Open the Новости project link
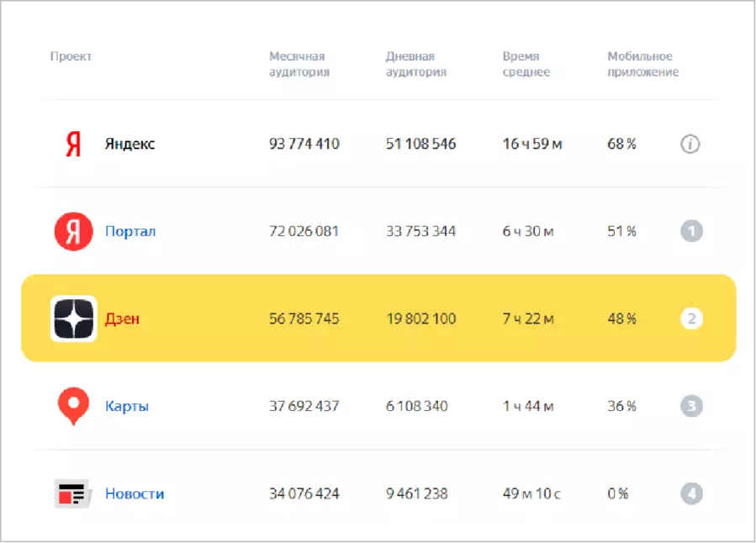The height and width of the screenshot is (543, 756). pos(135,494)
